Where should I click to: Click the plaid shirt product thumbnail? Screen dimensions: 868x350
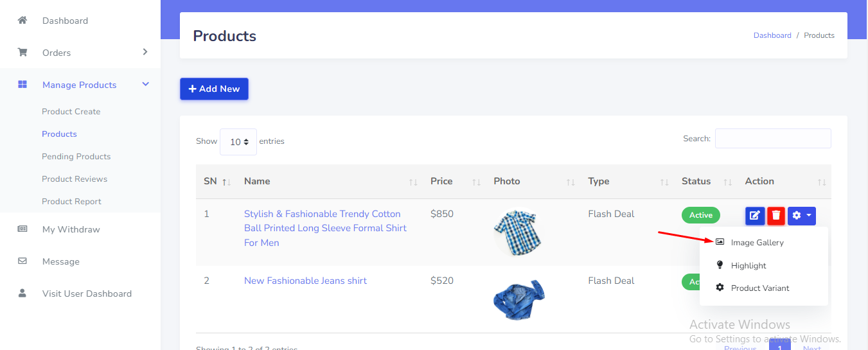(518, 232)
